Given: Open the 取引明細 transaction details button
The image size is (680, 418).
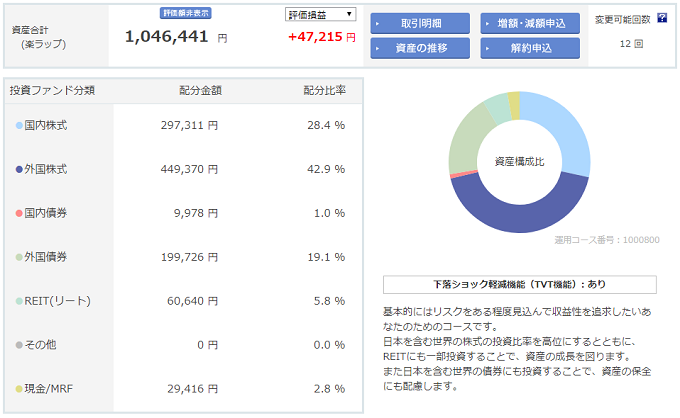Looking at the screenshot, I should pos(420,23).
